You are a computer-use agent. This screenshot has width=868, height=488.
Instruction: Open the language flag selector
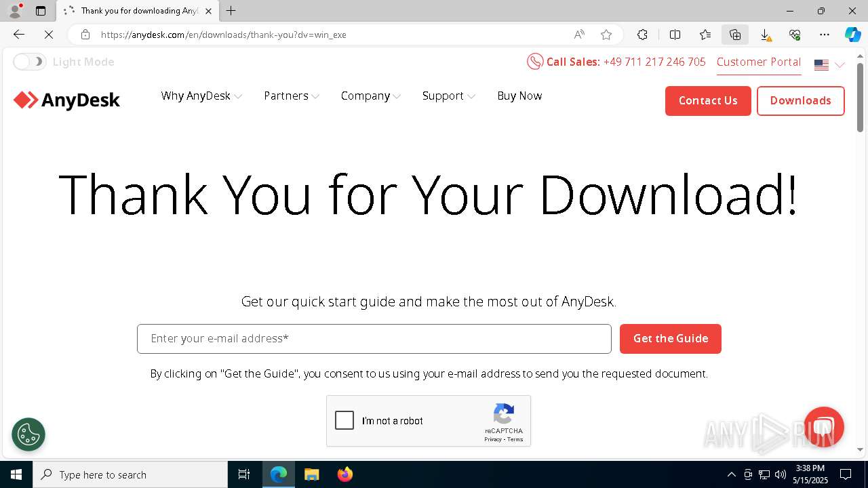tap(829, 65)
